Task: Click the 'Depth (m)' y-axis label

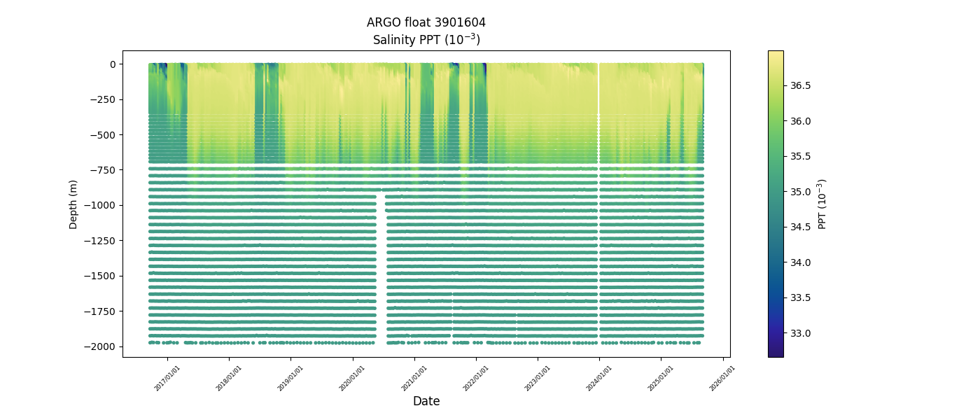Action: (73, 204)
